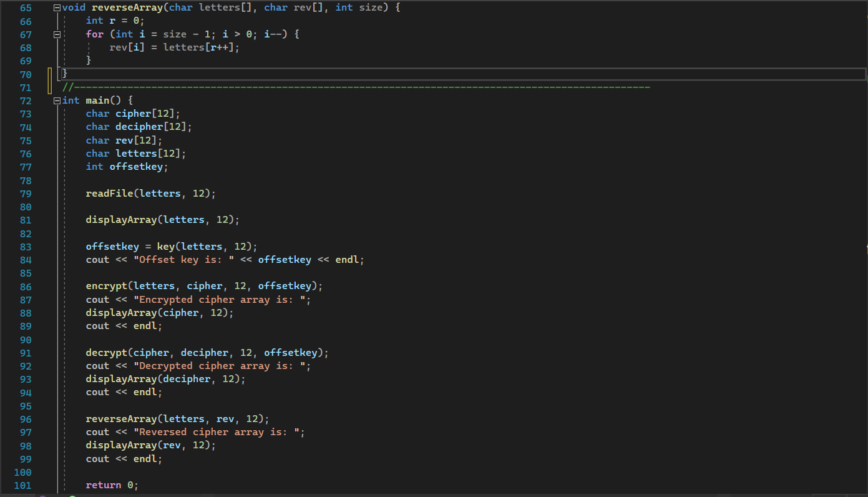This screenshot has width=868, height=497.
Task: Click the orange modified-line indicator near line 70
Action: (x=49, y=80)
